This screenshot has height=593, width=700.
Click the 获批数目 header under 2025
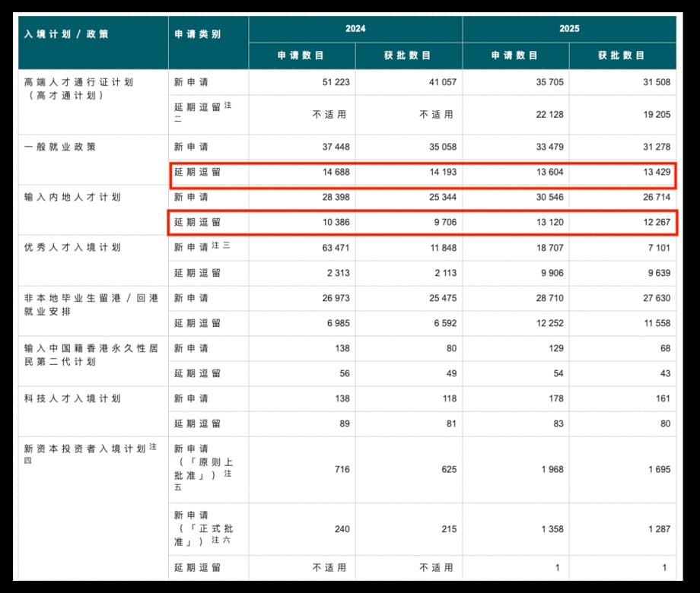(622, 55)
